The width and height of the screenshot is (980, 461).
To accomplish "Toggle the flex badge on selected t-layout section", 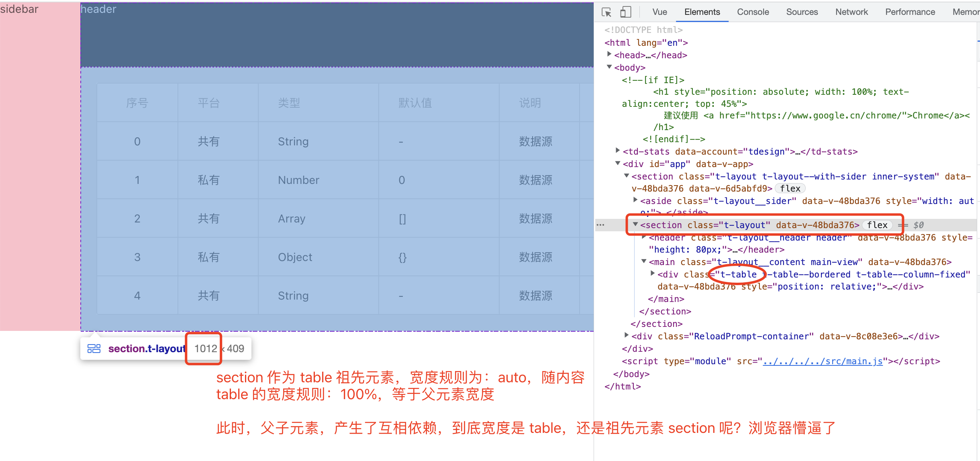I will click(877, 225).
